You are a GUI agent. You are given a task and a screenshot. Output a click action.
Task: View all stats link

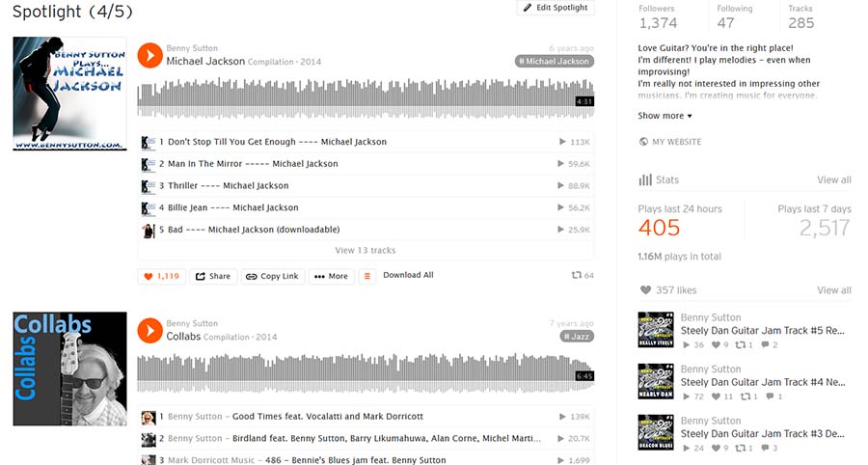[x=833, y=179]
